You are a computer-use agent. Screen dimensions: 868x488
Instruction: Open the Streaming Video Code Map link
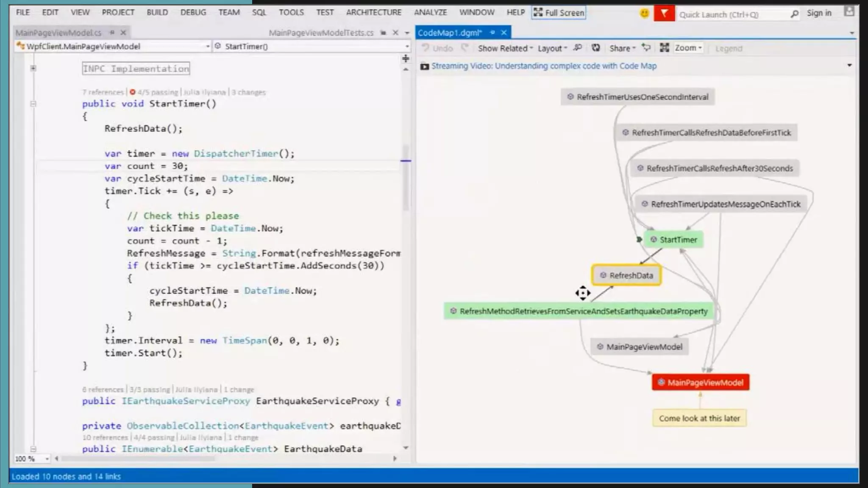(x=544, y=66)
